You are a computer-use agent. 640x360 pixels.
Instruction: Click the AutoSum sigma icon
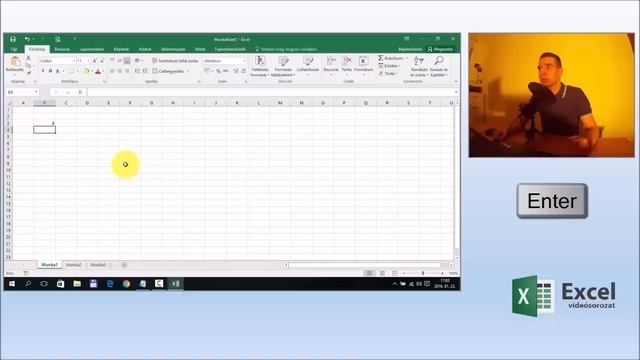tap(380, 58)
